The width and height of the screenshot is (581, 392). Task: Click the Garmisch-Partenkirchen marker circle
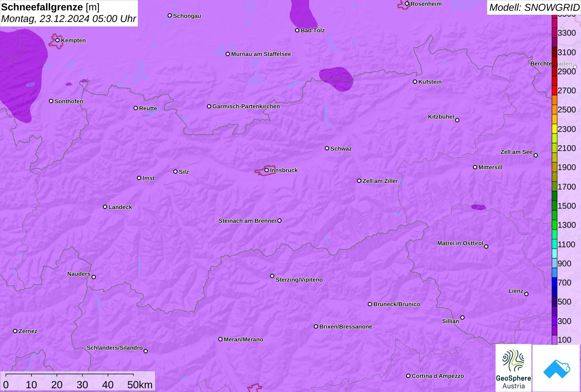tap(209, 106)
